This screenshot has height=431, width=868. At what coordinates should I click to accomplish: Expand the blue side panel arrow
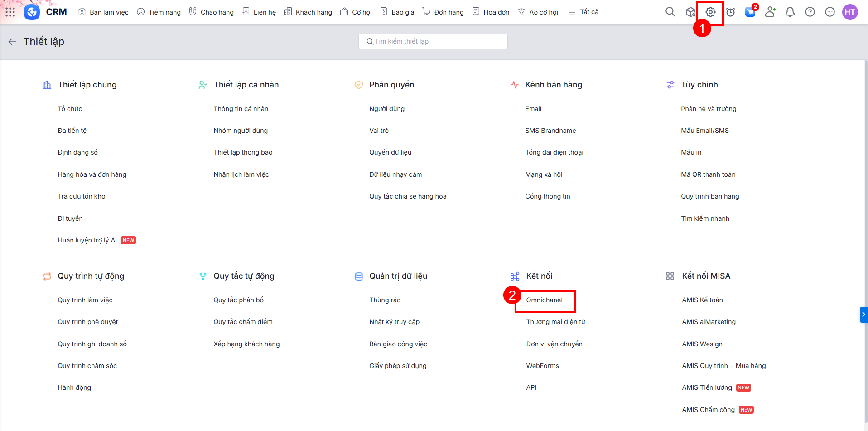863,315
